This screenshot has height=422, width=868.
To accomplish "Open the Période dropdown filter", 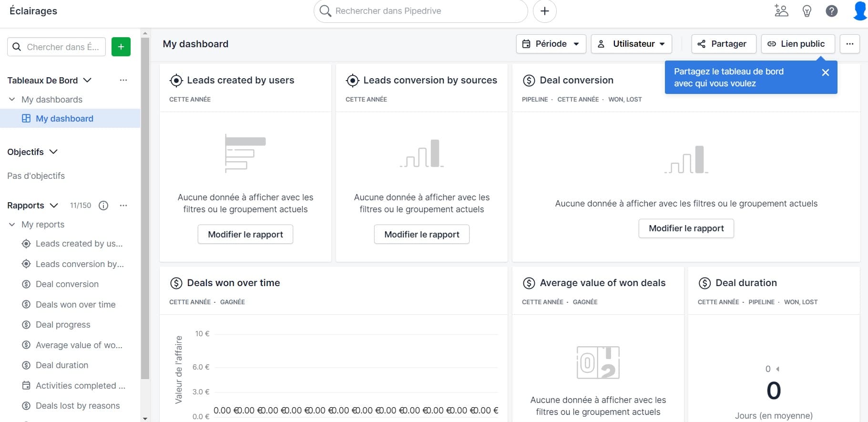I will pyautogui.click(x=551, y=44).
